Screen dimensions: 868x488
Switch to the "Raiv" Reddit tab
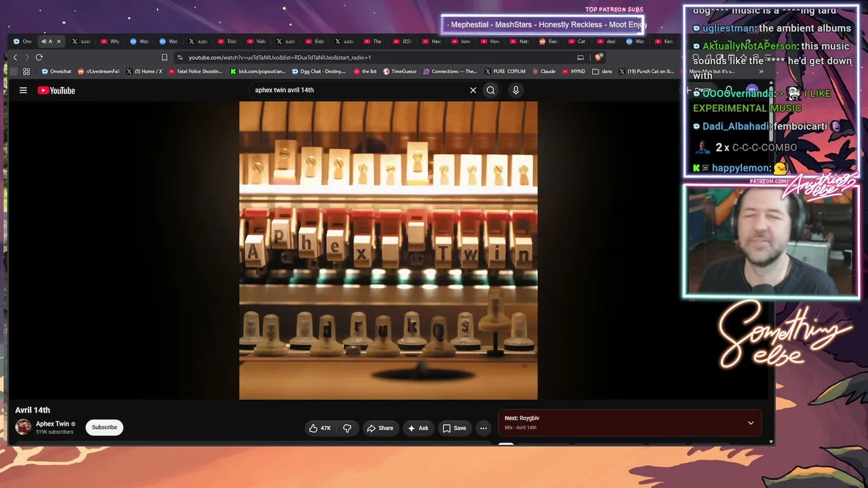[548, 41]
